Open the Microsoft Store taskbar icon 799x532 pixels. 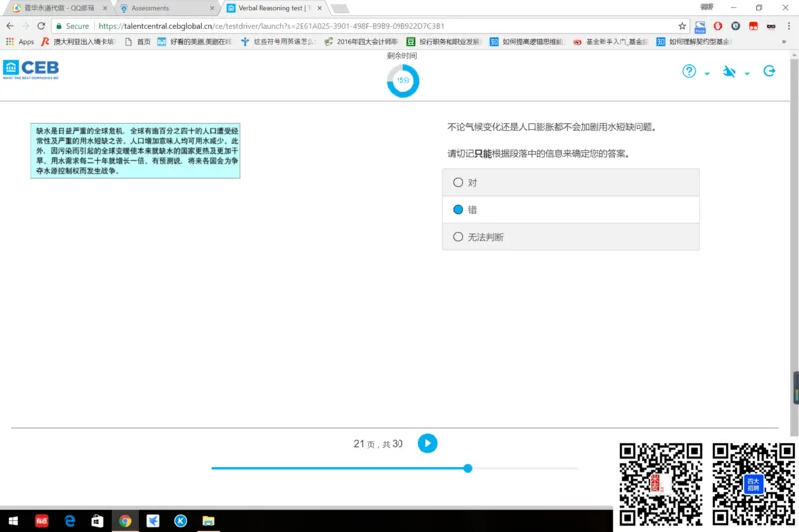(x=97, y=521)
